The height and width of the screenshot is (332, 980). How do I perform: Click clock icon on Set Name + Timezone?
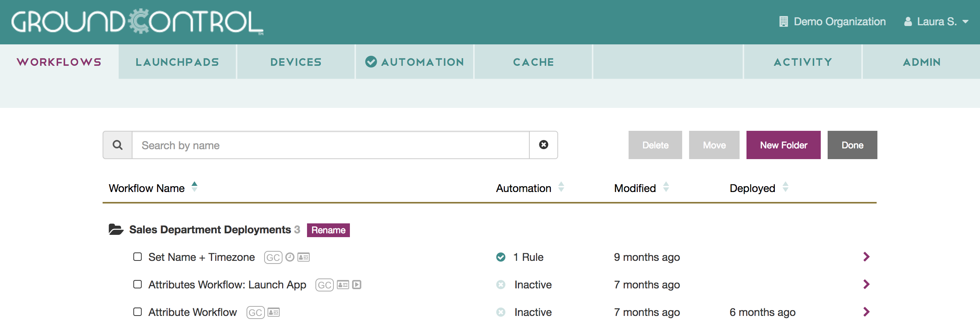(290, 257)
